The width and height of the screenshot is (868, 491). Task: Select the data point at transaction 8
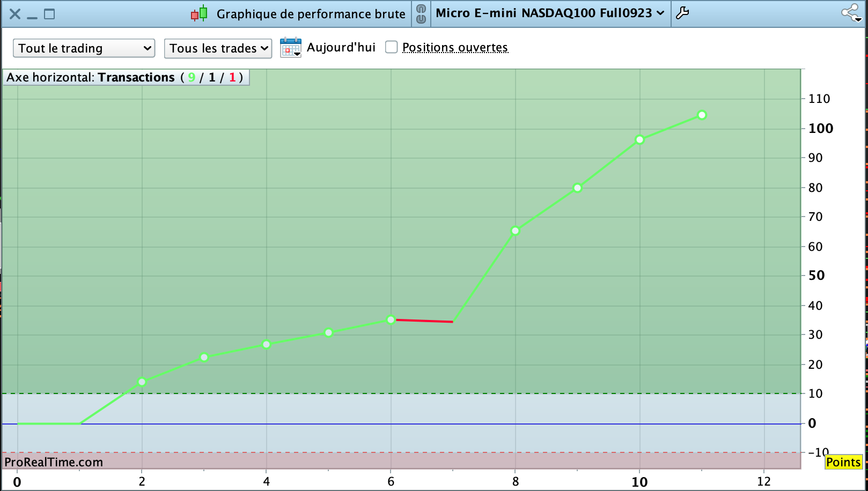point(516,231)
